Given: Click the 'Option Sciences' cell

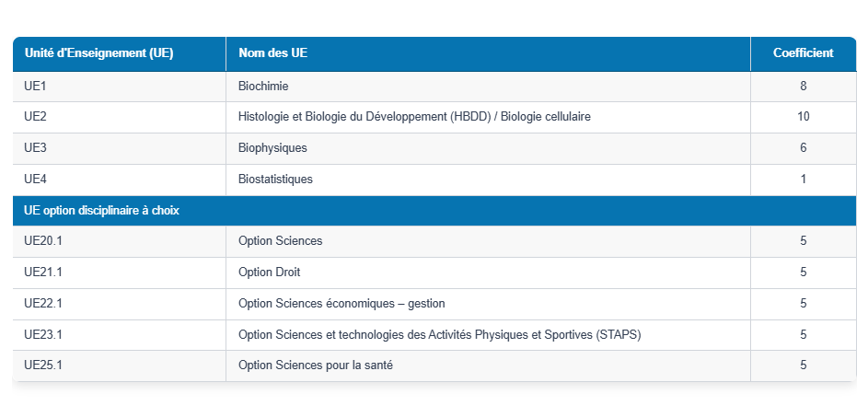Looking at the screenshot, I should (280, 241).
